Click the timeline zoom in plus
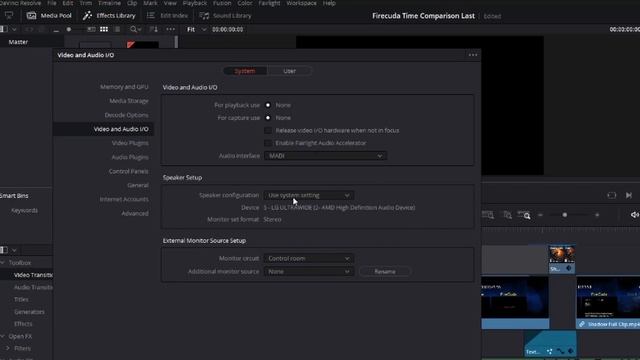Image resolution: width=640 pixels, height=360 pixels. point(597,215)
